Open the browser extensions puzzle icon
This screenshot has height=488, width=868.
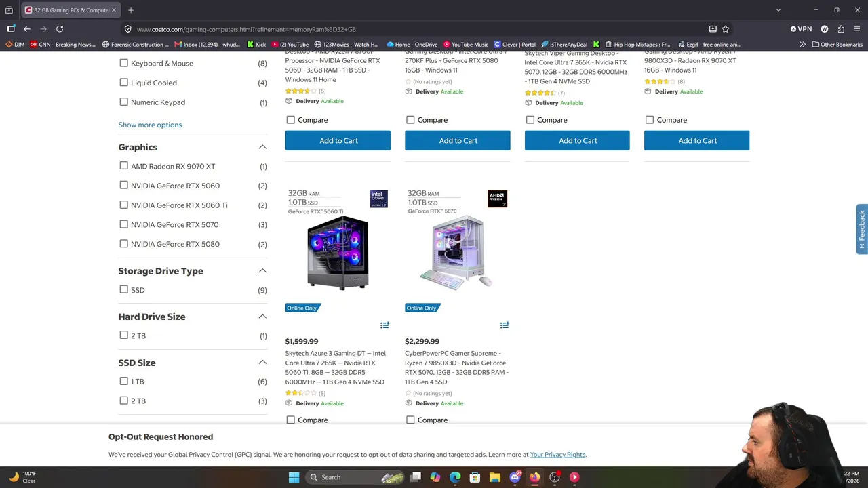coord(841,29)
